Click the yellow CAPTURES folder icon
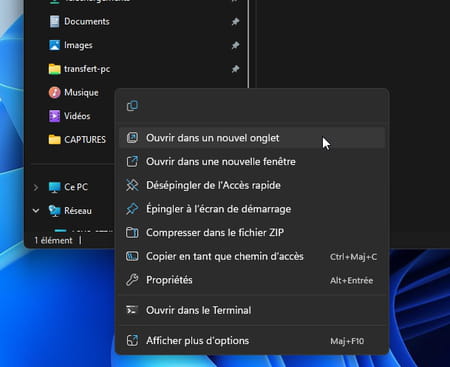Viewport: 450px width, 367px height. click(54, 139)
